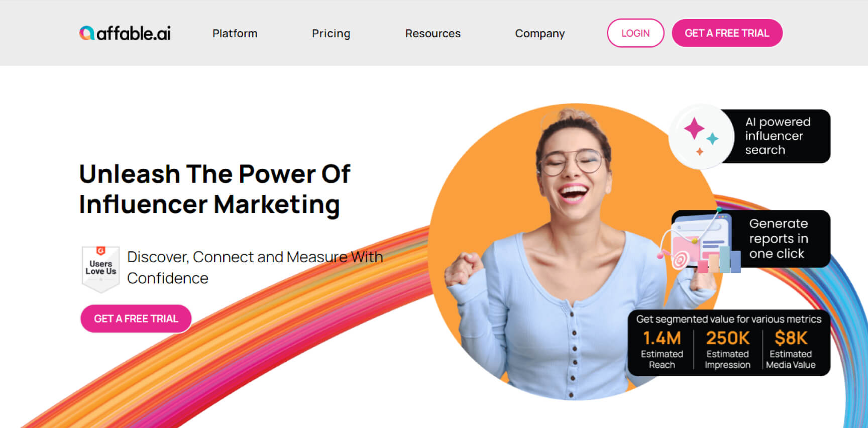Expand the Company menu
Image resolution: width=868 pixels, height=428 pixels.
point(539,33)
